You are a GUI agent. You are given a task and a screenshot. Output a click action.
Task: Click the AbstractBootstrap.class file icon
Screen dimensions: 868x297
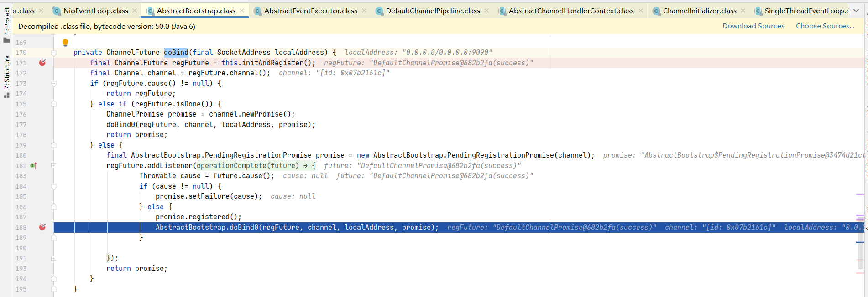pos(150,11)
